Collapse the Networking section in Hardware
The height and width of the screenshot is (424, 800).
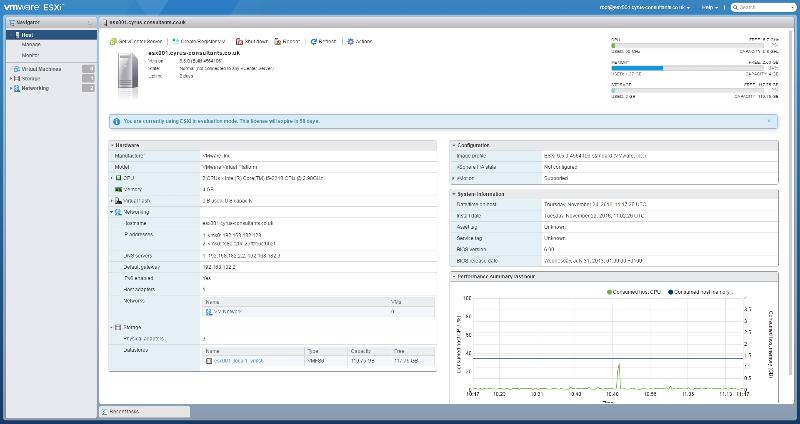112,212
